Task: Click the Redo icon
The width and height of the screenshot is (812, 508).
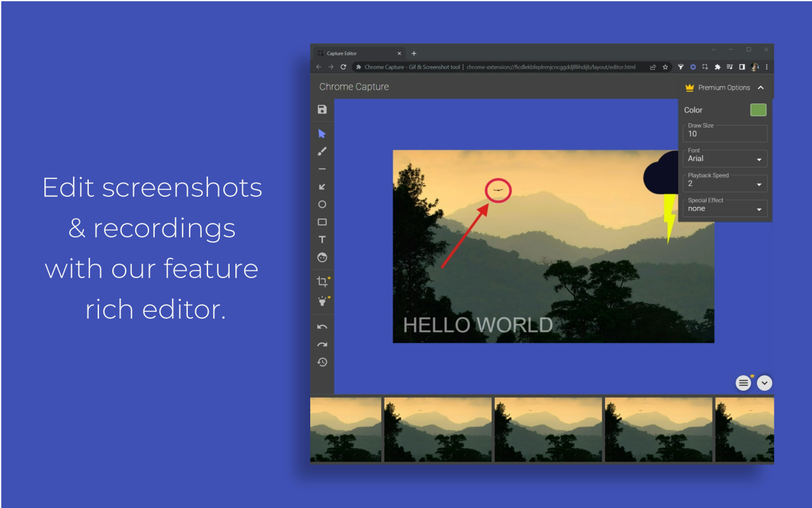Action: (x=322, y=344)
